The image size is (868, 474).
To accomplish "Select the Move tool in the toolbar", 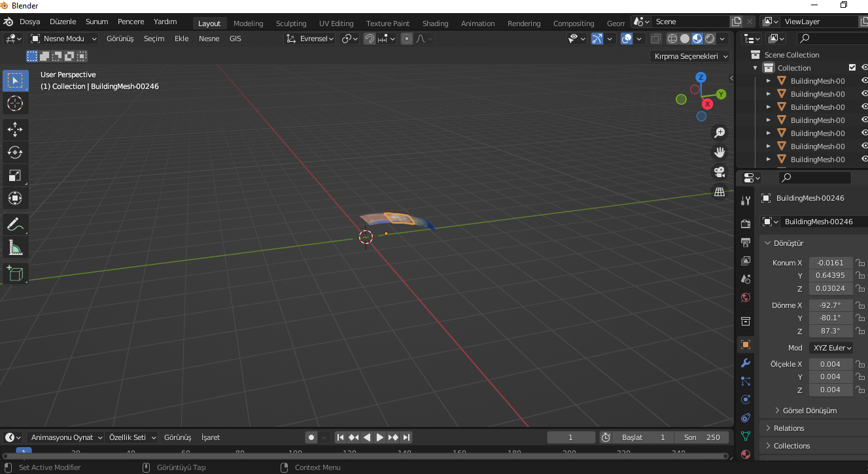I will pyautogui.click(x=15, y=129).
